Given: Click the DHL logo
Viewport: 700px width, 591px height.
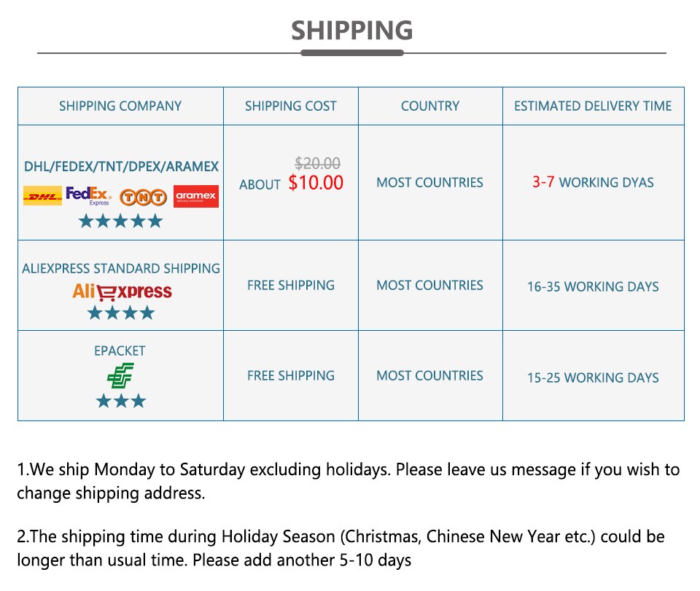Looking at the screenshot, I should pos(43,196).
